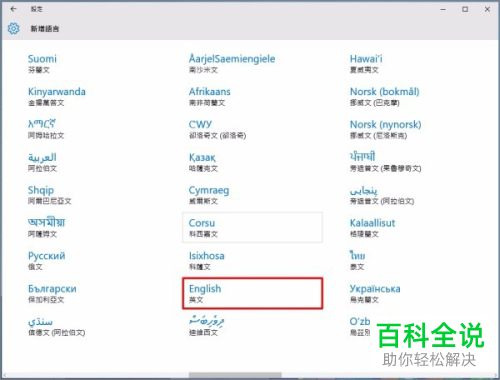Click the horizontal scrollbar thumb
The height and width of the screenshot is (380, 500).
point(235,375)
